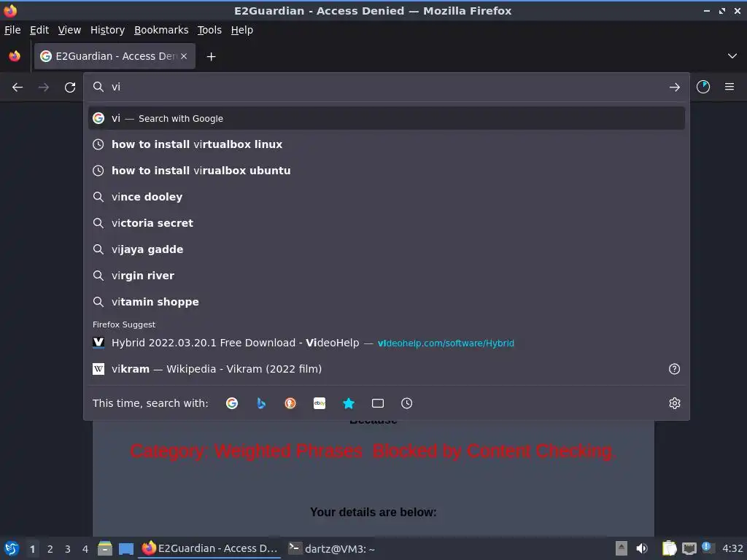747x560 pixels.
Task: Choose 'vijaya gadde' suggestion
Action: (387, 249)
